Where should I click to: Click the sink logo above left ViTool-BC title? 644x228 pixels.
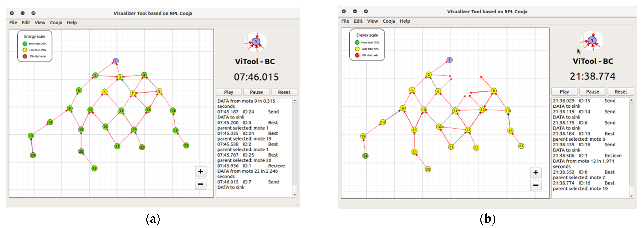pyautogui.click(x=256, y=42)
